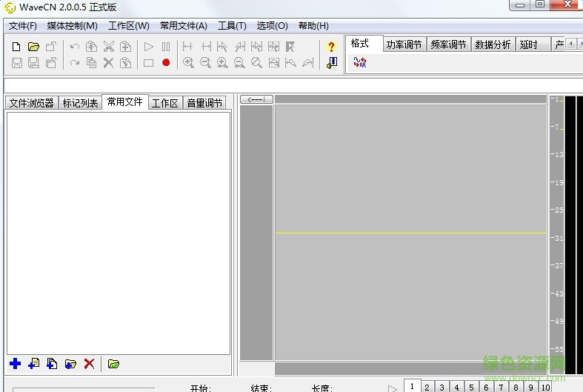Select the 音量调节 tab
Screen dimensions: 583x392
(204, 103)
